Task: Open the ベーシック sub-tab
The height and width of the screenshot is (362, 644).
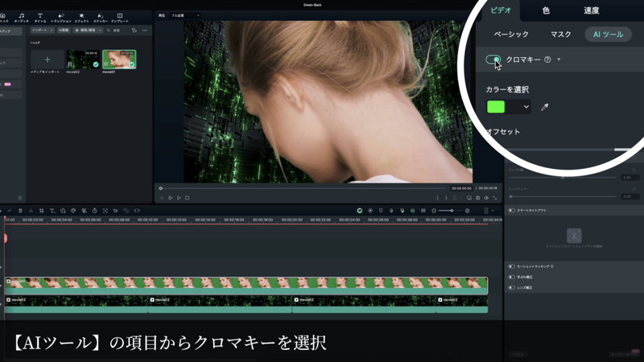Action: pyautogui.click(x=511, y=35)
